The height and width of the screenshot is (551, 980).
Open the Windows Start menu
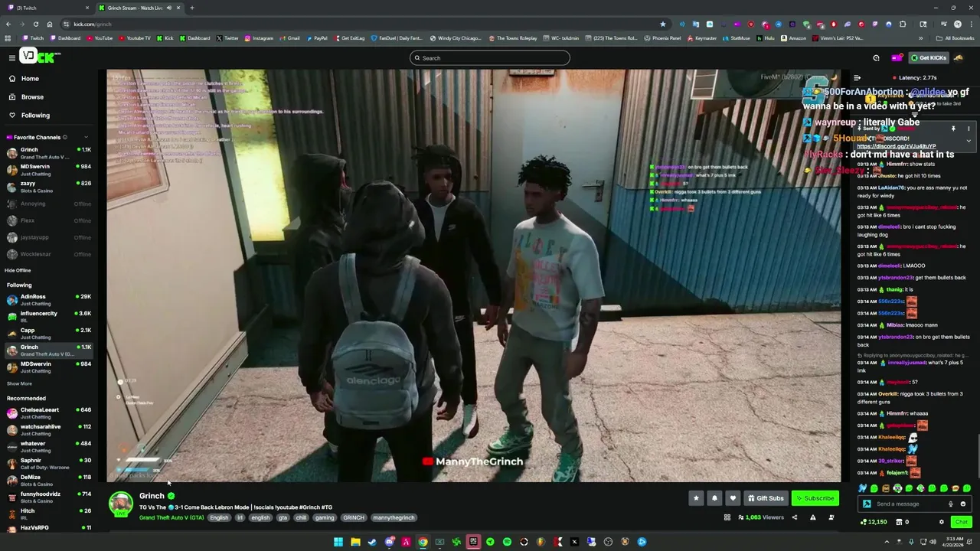[338, 542]
